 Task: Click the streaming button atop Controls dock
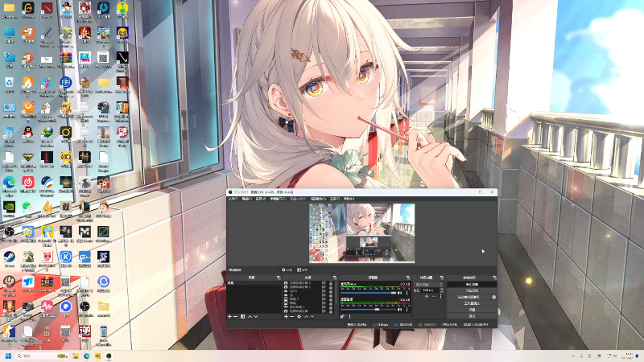[x=472, y=285]
